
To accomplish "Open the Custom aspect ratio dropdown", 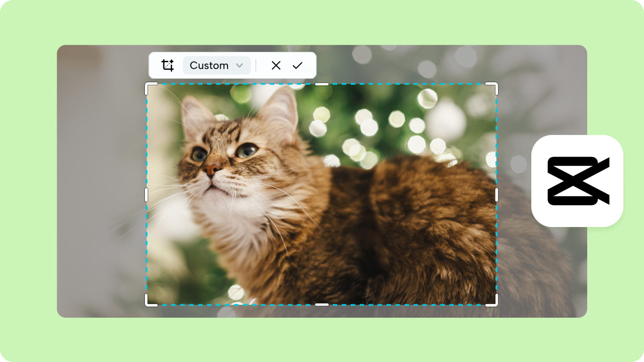I will tap(216, 65).
